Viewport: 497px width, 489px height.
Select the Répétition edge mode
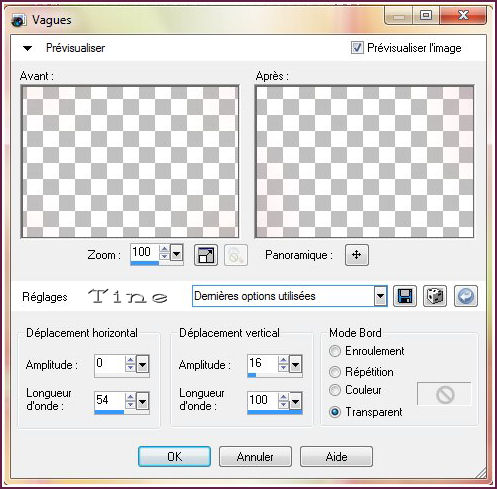335,372
